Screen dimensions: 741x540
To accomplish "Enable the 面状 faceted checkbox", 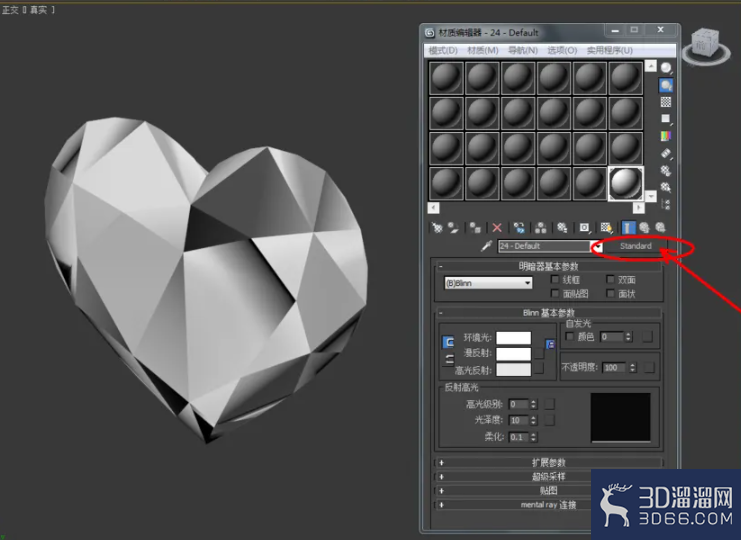I will click(611, 293).
